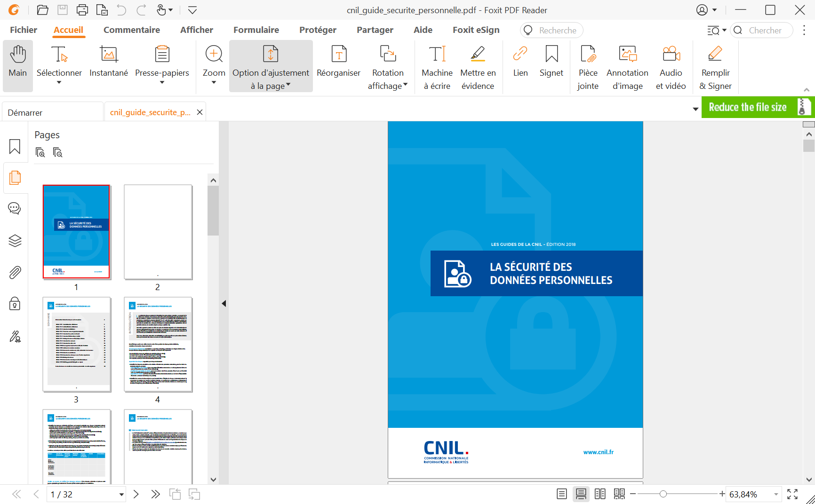Close the cnil_guide_securite_p... tab
This screenshot has width=815, height=504.
tap(200, 112)
